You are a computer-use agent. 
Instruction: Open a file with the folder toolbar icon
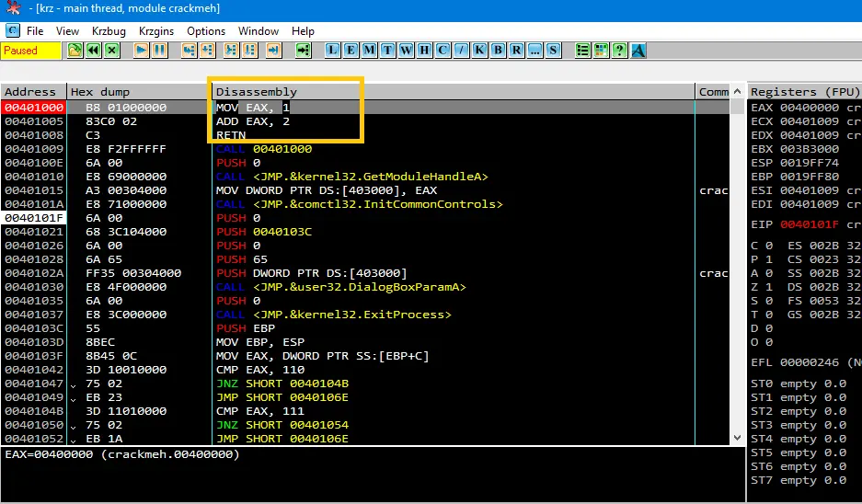(x=75, y=51)
